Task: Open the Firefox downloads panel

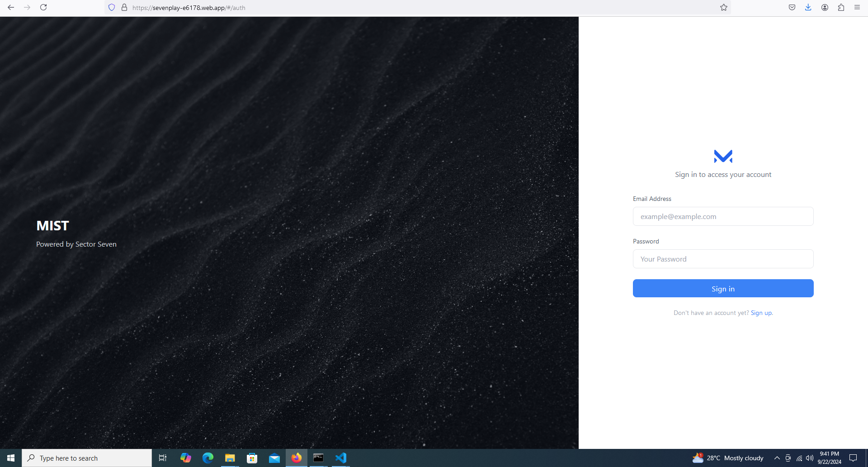Action: pos(808,7)
